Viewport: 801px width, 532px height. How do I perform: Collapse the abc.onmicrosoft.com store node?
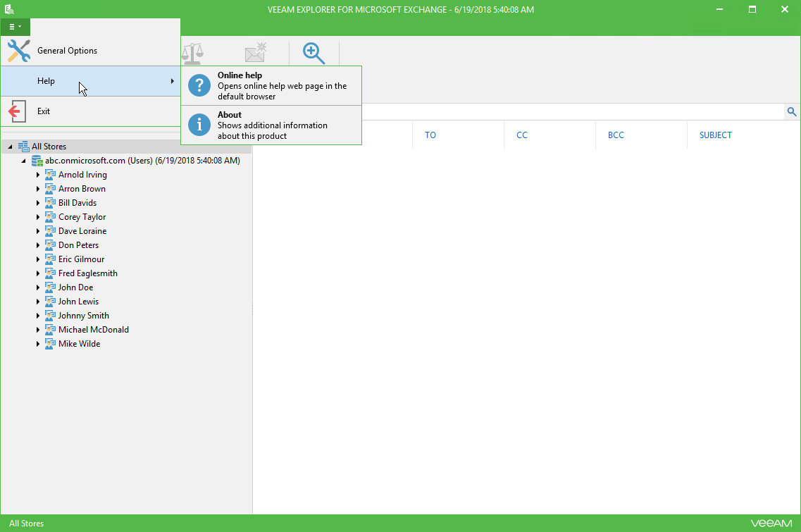coord(23,161)
